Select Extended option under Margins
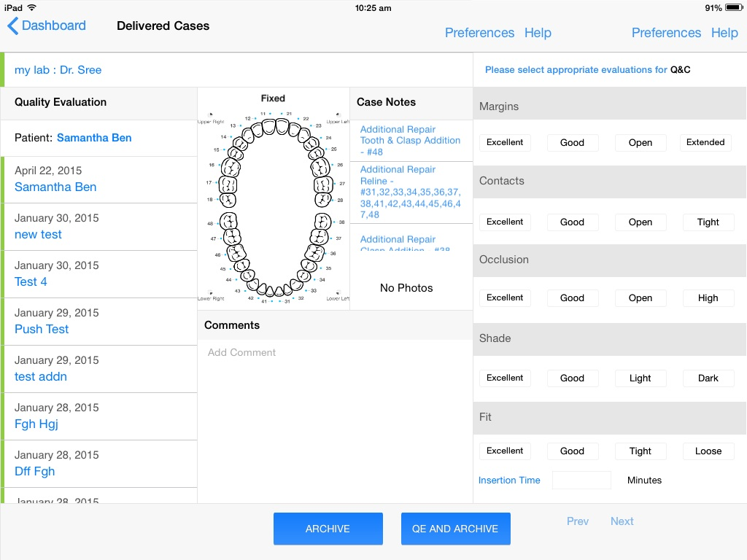This screenshot has width=747, height=560. tap(705, 142)
